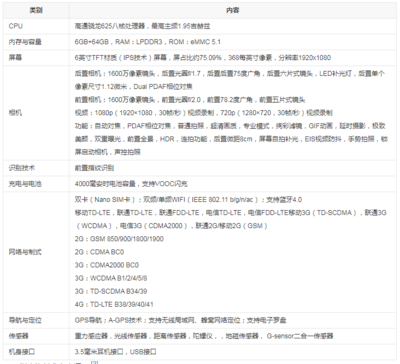Click the '类别' column header
Image resolution: width=400 pixels, height=364 pixels.
[x=36, y=10]
